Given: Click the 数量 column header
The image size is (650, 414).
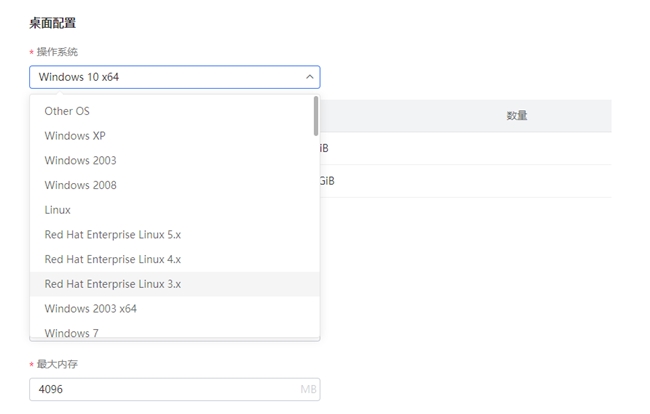Looking at the screenshot, I should pyautogui.click(x=517, y=116).
